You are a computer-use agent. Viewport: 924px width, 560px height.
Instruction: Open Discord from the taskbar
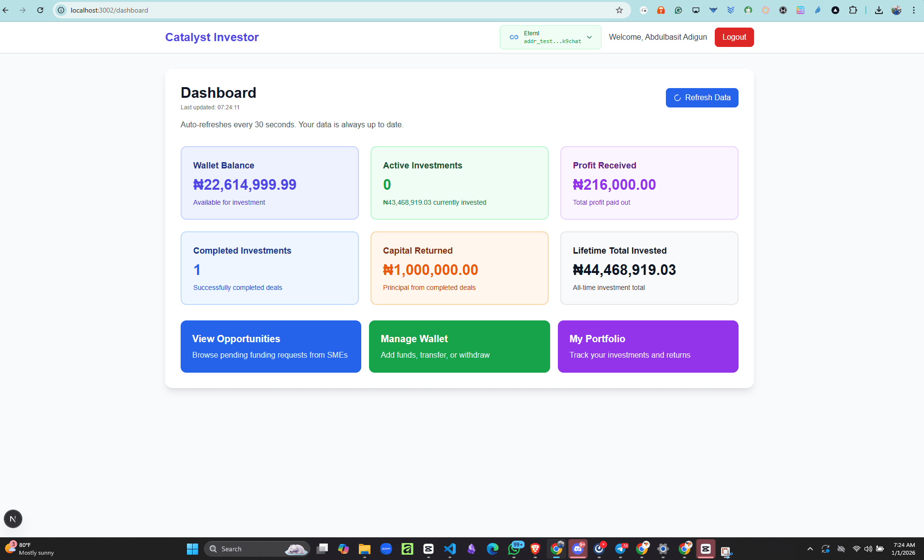pos(578,549)
